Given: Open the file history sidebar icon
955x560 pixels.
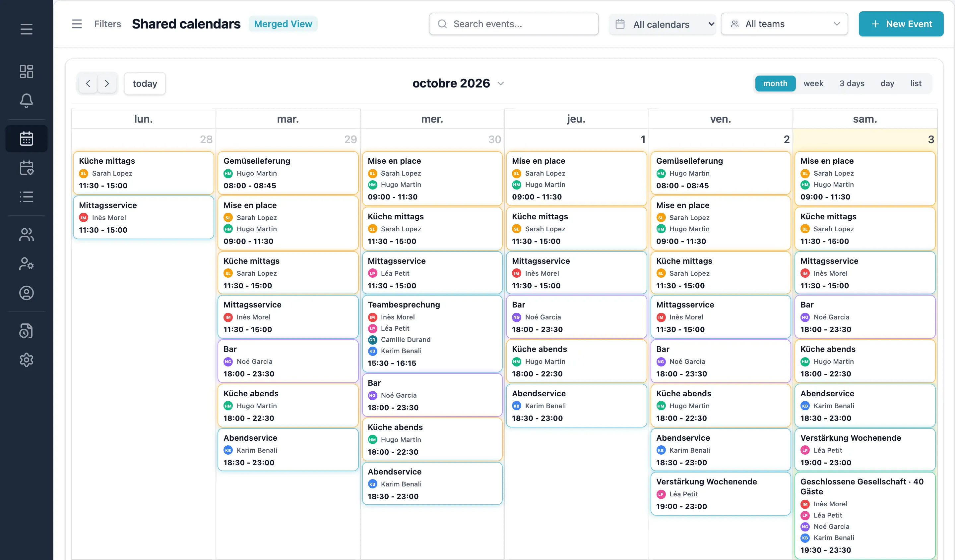Looking at the screenshot, I should click(x=26, y=331).
